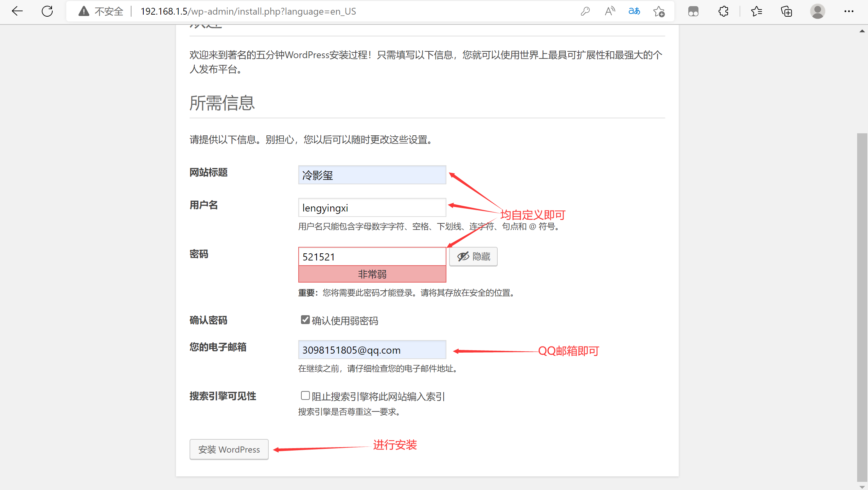The height and width of the screenshot is (490, 868).
Task: Open the Extensions puzzle icon
Action: (724, 11)
